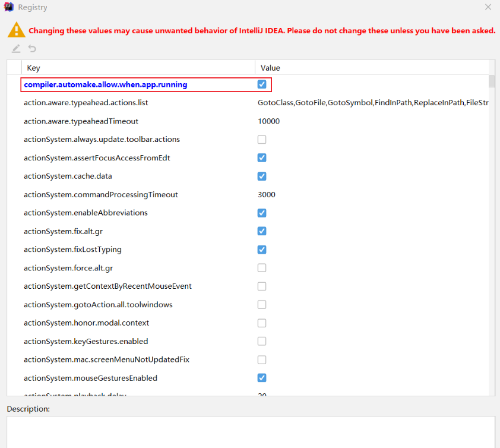This screenshot has width=500, height=448.
Task: Select key action.aware.typeaheadTimeout
Action: [x=81, y=121]
